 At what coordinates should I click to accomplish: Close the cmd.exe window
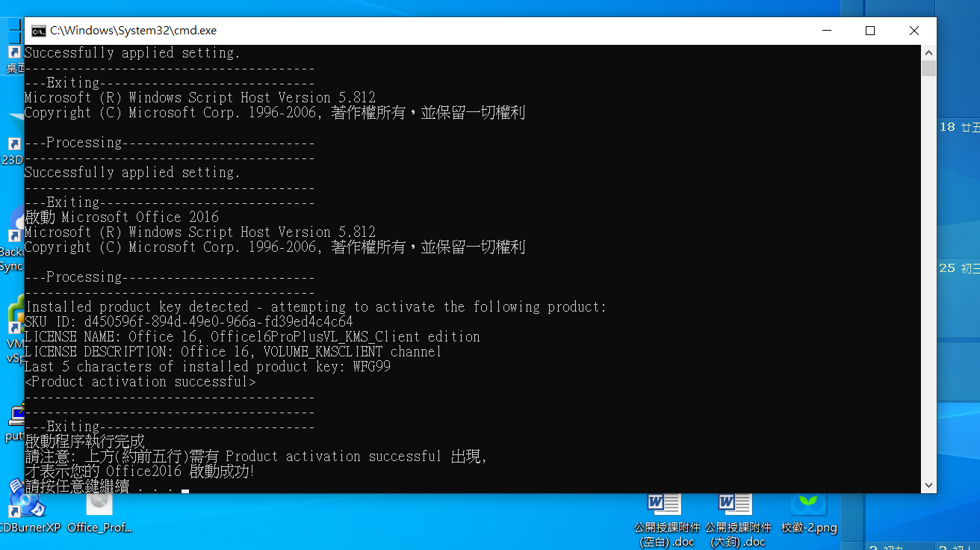click(914, 31)
